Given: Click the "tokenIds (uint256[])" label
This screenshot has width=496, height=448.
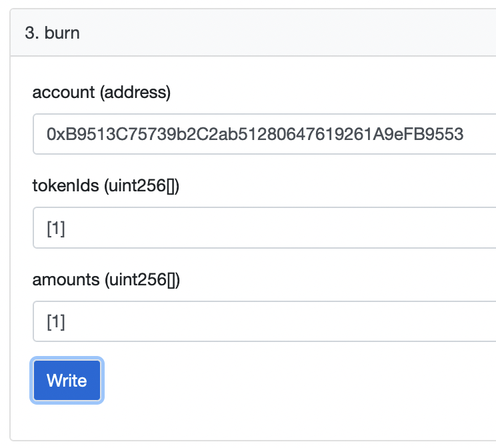Looking at the screenshot, I should point(106,185).
